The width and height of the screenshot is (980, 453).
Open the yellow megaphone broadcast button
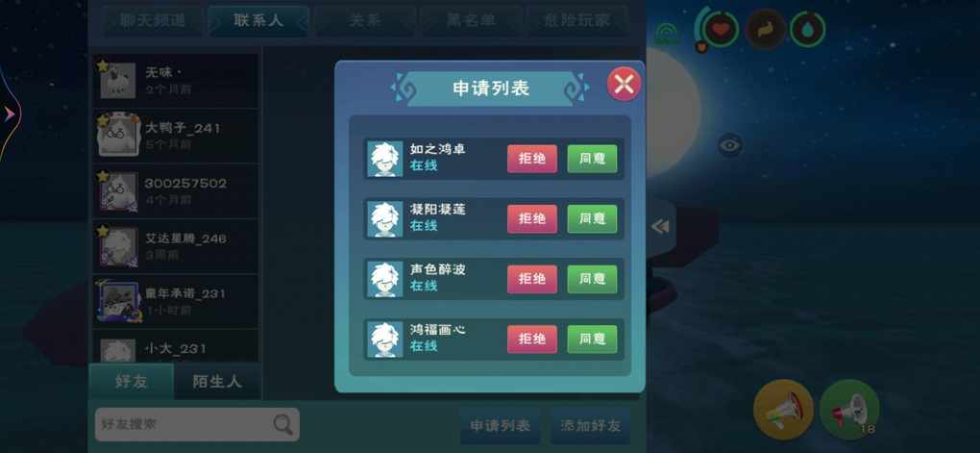pos(783,409)
